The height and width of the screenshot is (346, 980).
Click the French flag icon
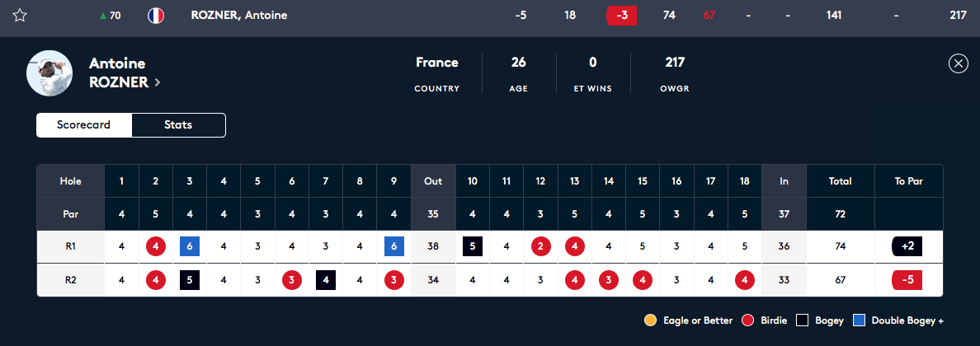click(x=154, y=16)
